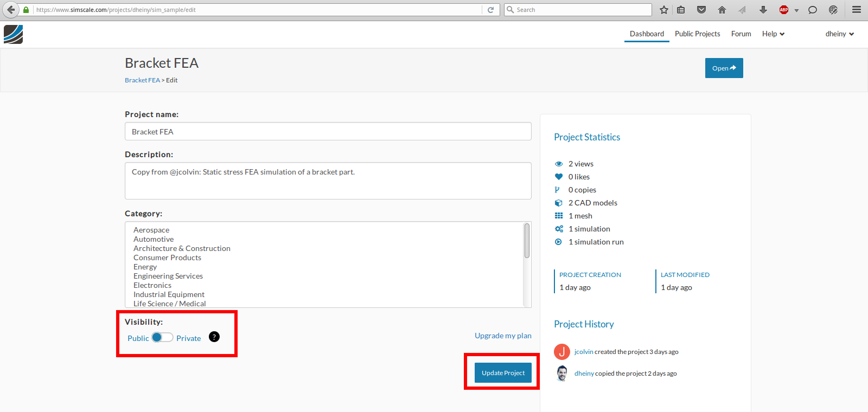This screenshot has width=868, height=412.
Task: Click the Update Project button
Action: click(503, 372)
